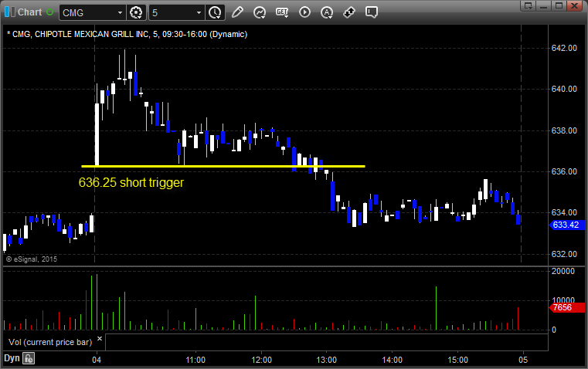Image resolution: width=588 pixels, height=369 pixels.
Task: Click the play replay button icon
Action: 304,12
